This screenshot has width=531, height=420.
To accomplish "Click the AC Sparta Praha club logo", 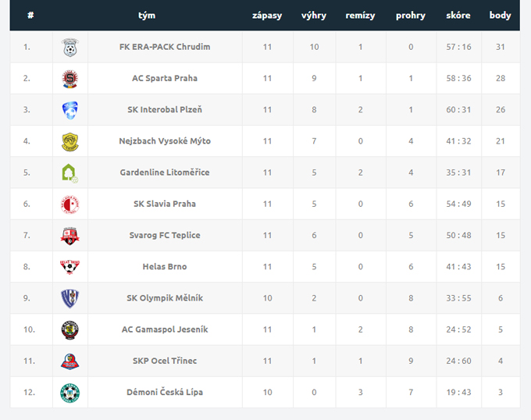I will (70, 79).
